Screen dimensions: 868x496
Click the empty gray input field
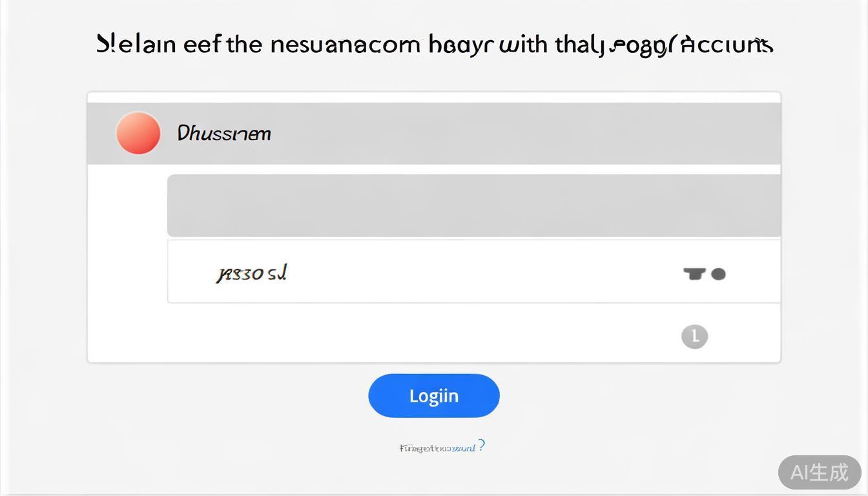(x=473, y=205)
